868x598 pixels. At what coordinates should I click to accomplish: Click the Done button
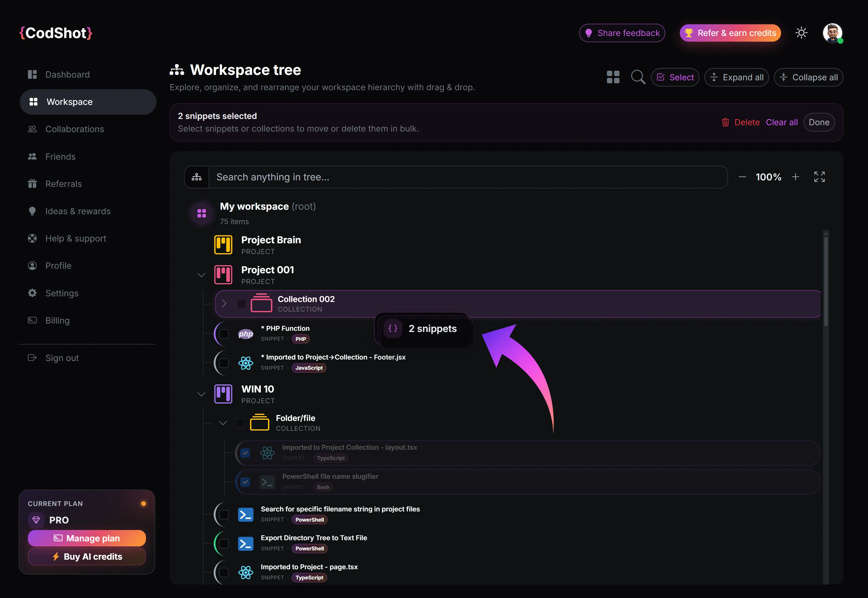click(x=819, y=122)
